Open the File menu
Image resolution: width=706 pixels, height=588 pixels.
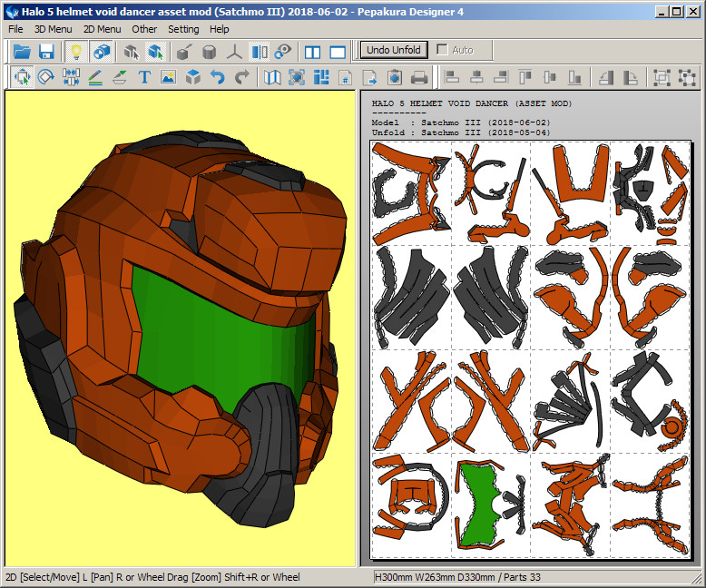point(15,29)
